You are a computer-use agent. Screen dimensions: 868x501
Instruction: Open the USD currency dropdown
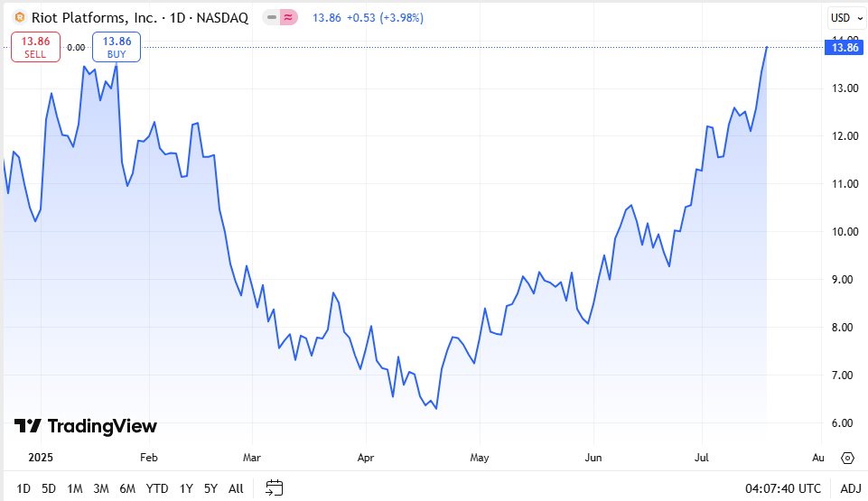coord(846,18)
